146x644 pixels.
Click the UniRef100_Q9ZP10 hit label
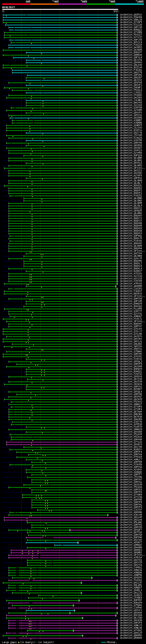coord(131,15)
